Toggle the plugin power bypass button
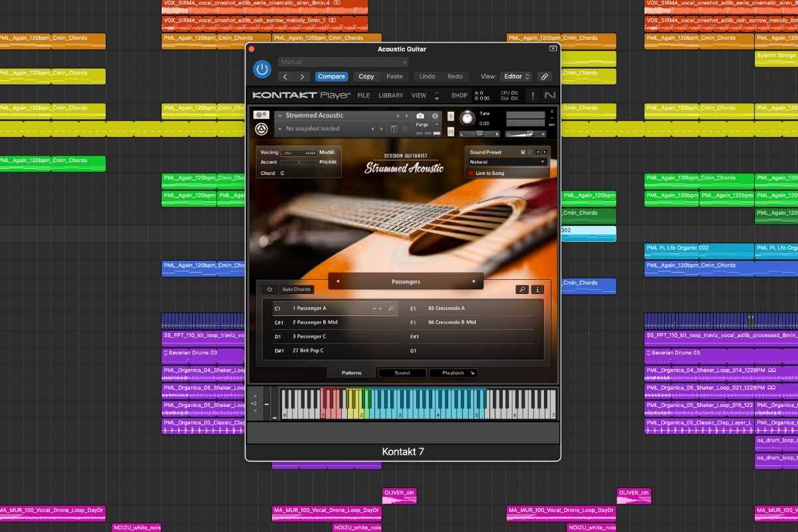Image resolution: width=798 pixels, height=532 pixels. (x=262, y=69)
